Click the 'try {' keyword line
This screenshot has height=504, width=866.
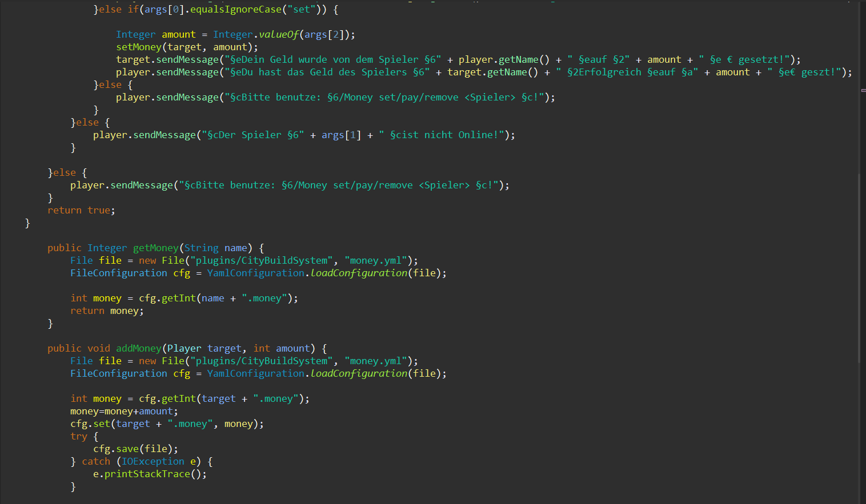84,436
